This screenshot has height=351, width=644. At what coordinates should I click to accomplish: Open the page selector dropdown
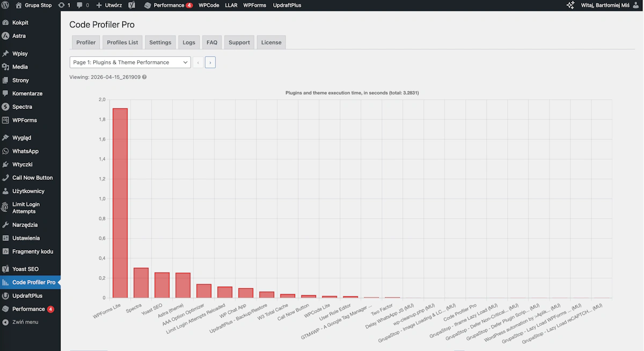130,62
